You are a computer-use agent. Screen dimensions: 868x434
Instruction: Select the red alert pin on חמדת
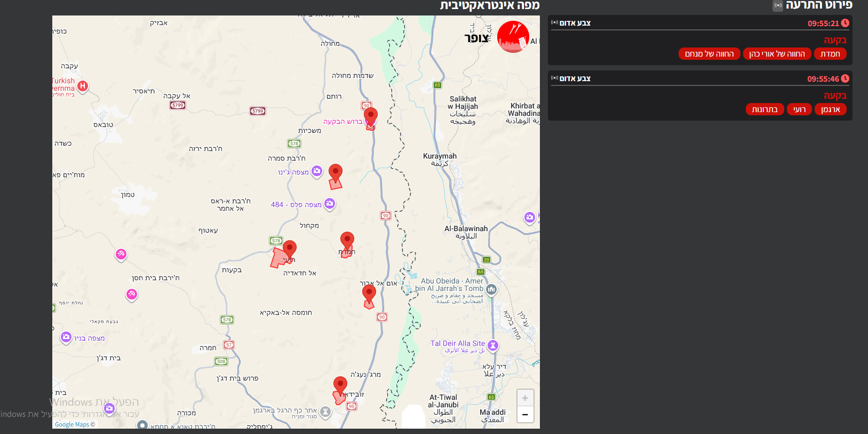pos(347,242)
